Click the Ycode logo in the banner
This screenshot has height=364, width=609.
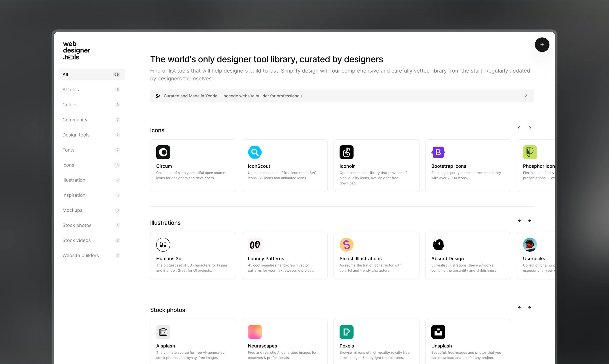tap(158, 96)
